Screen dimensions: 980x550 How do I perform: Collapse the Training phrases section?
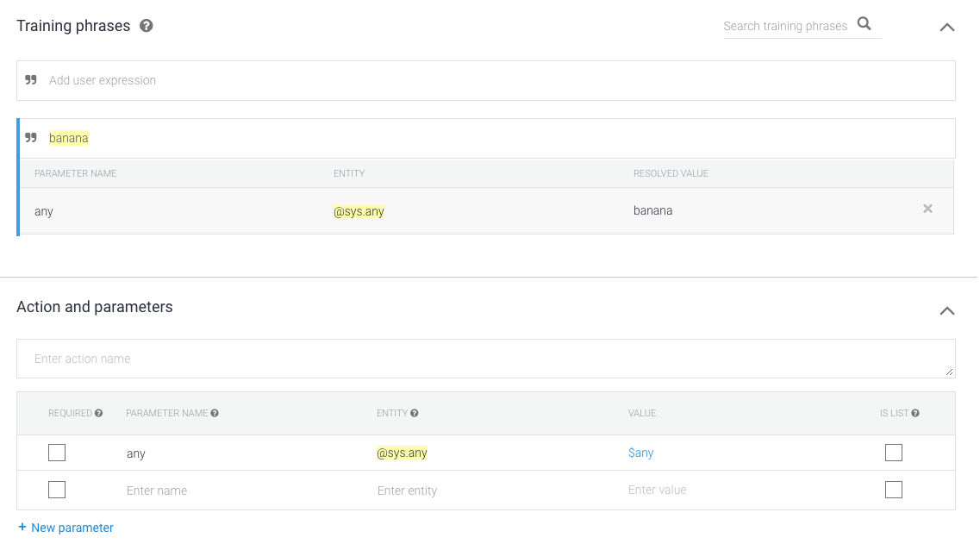[946, 27]
